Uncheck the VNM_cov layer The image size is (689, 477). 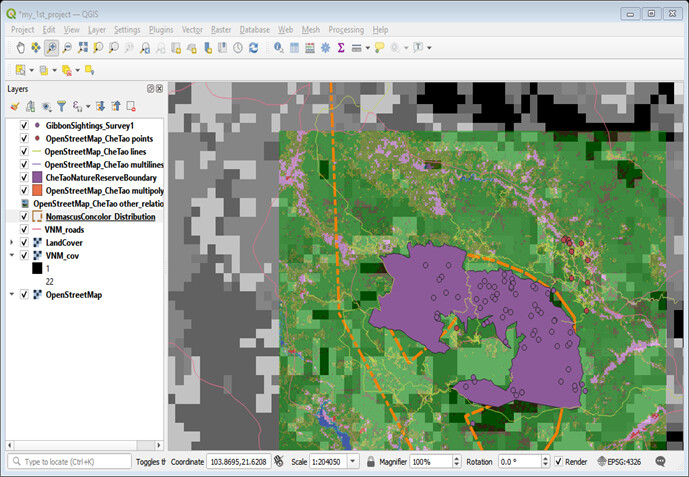pyautogui.click(x=24, y=255)
